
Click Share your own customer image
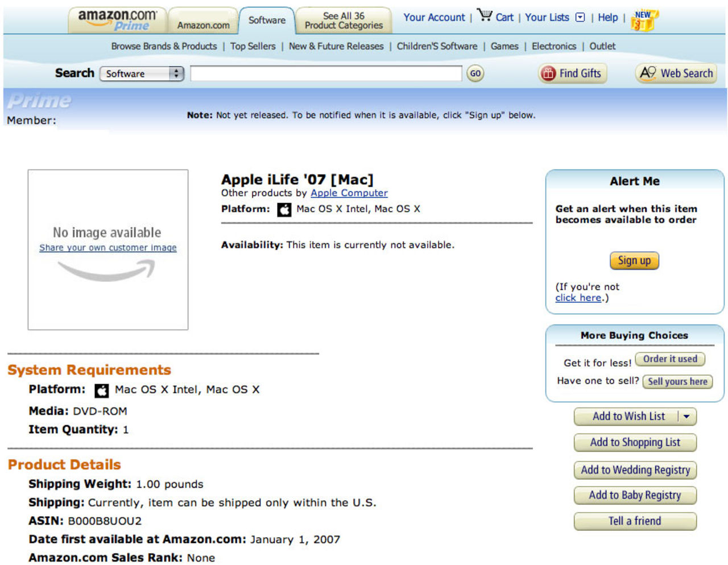click(x=107, y=247)
